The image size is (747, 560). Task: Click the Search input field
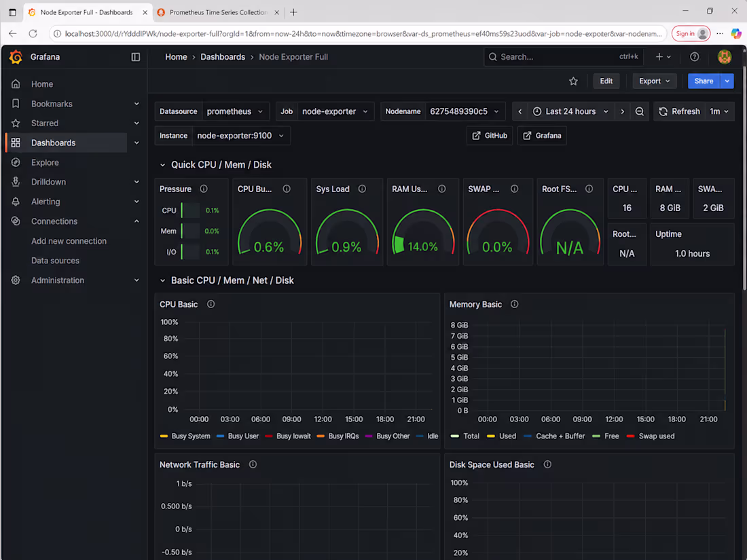(x=564, y=56)
